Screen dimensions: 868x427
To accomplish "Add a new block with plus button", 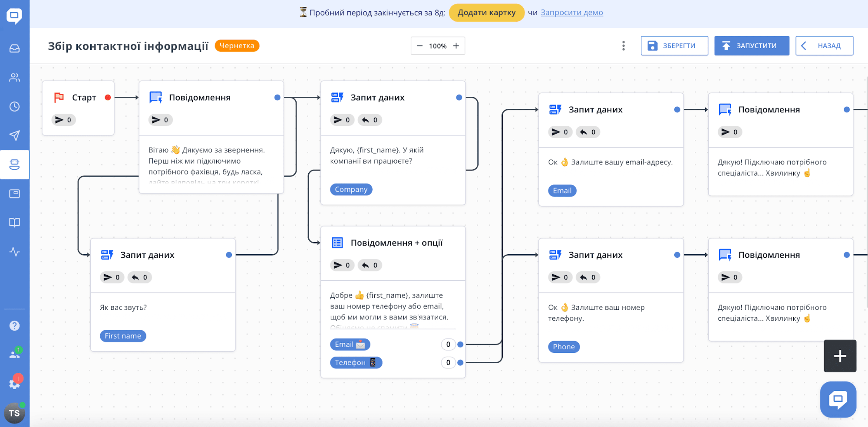I will 840,356.
